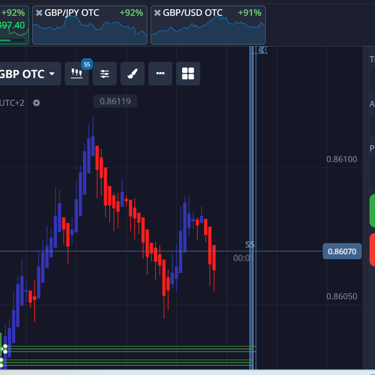The height and width of the screenshot is (375, 375).
Task: Click the 00:01 countdown timer label
Action: pyautogui.click(x=243, y=258)
